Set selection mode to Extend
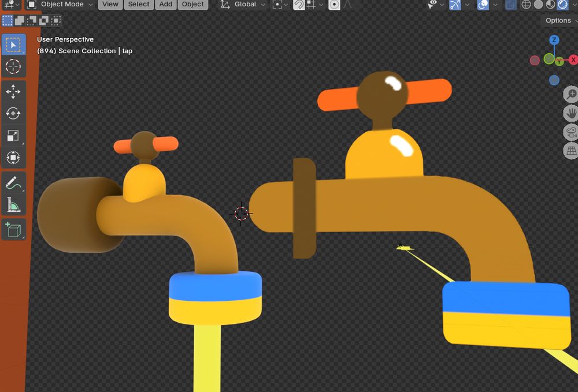The image size is (578, 392). pyautogui.click(x=20, y=21)
